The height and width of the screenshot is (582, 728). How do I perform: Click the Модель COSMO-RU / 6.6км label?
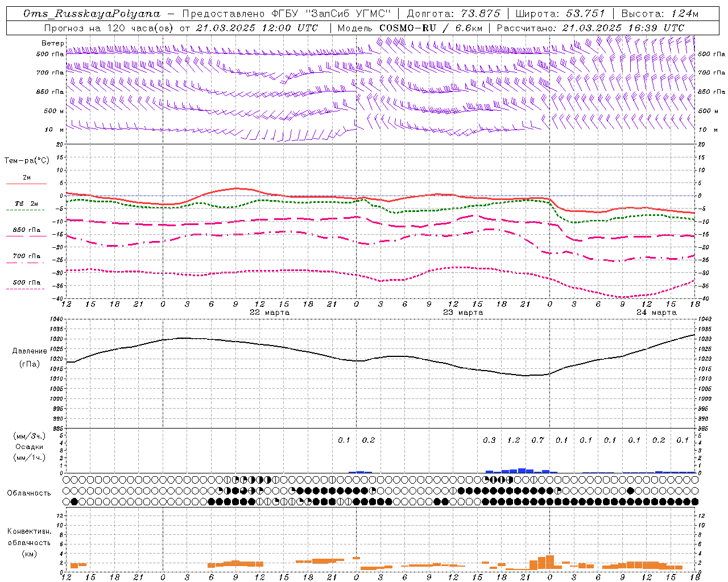409,28
